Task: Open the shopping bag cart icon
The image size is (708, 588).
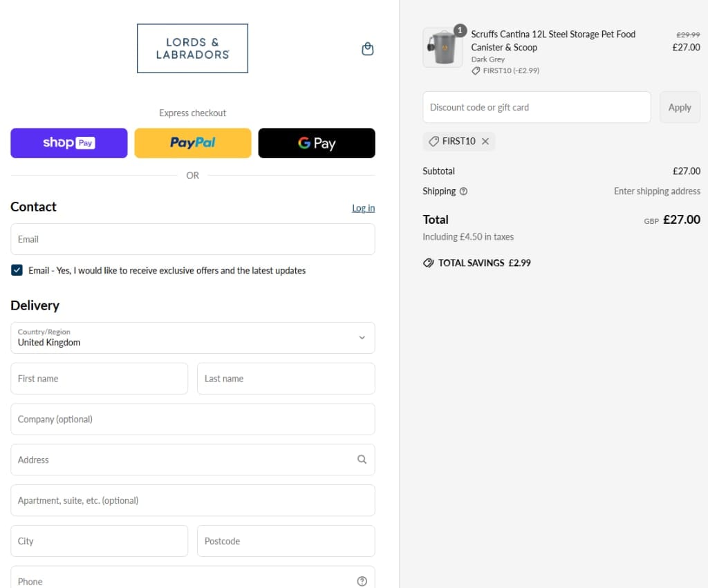Action: coord(368,49)
